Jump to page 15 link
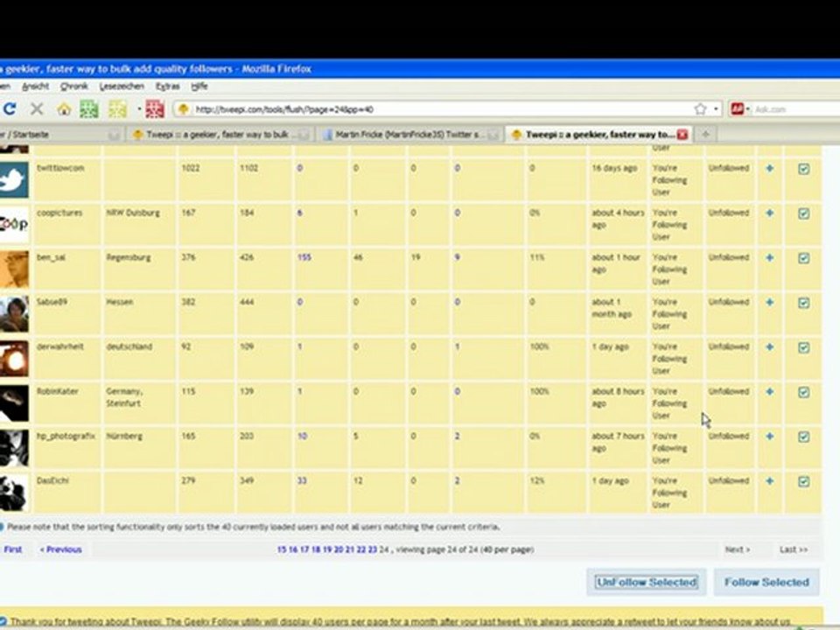The image size is (840, 630). (282, 549)
